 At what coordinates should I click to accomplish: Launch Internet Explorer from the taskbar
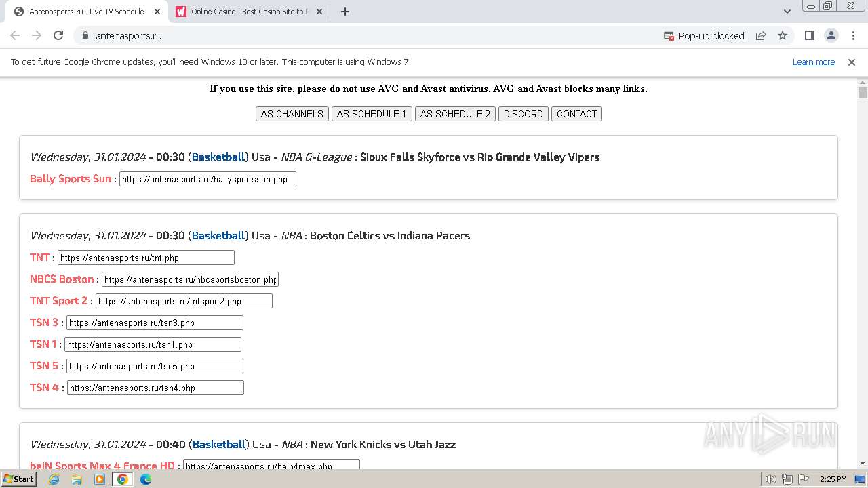click(x=54, y=479)
